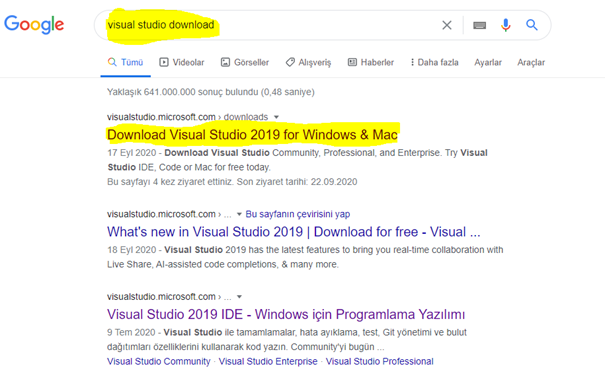This screenshot has height=387, width=605.
Task: Switch to the Görseller tab
Action: click(x=245, y=62)
